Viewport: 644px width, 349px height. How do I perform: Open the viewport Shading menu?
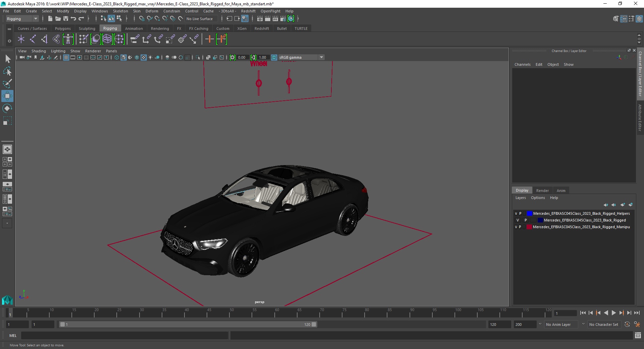(39, 51)
